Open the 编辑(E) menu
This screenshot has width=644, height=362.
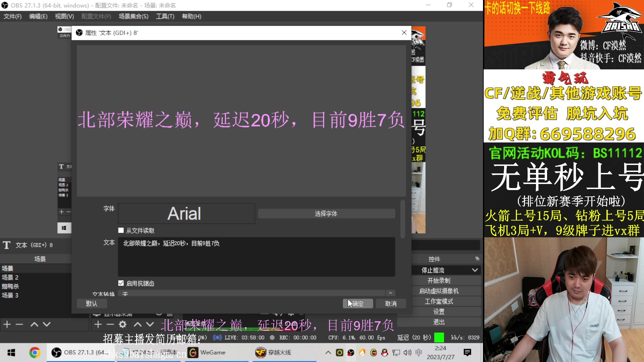point(38,16)
